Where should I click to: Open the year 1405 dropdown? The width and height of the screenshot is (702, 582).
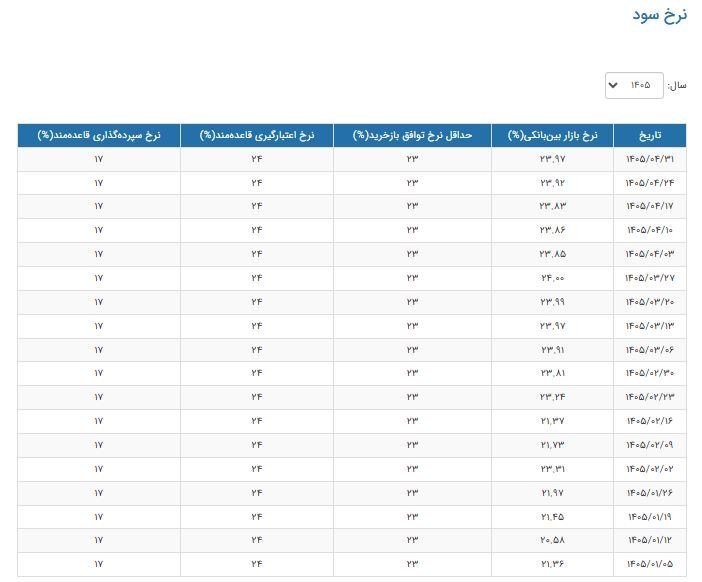634,85
